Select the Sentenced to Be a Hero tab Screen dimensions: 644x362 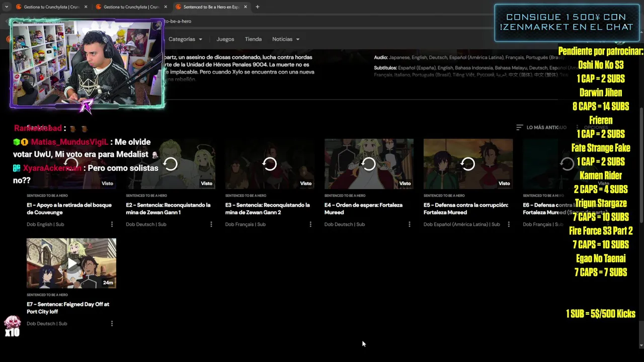pyautogui.click(x=211, y=7)
